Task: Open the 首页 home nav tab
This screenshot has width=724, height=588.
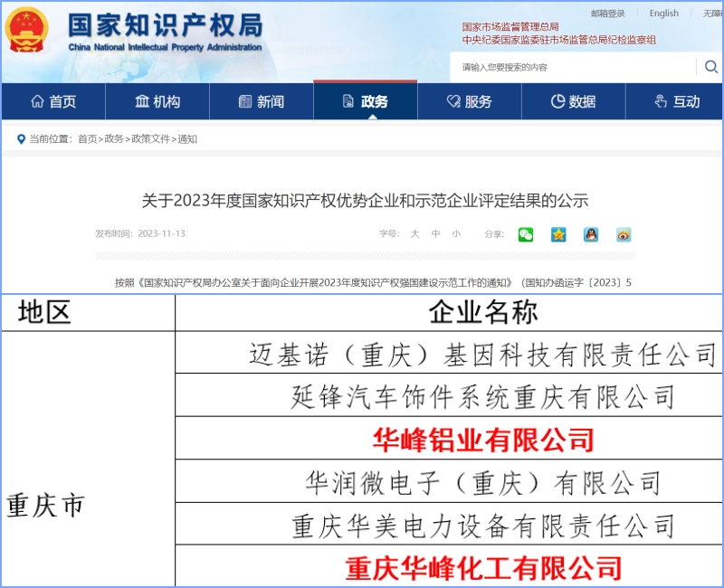Action: point(53,101)
